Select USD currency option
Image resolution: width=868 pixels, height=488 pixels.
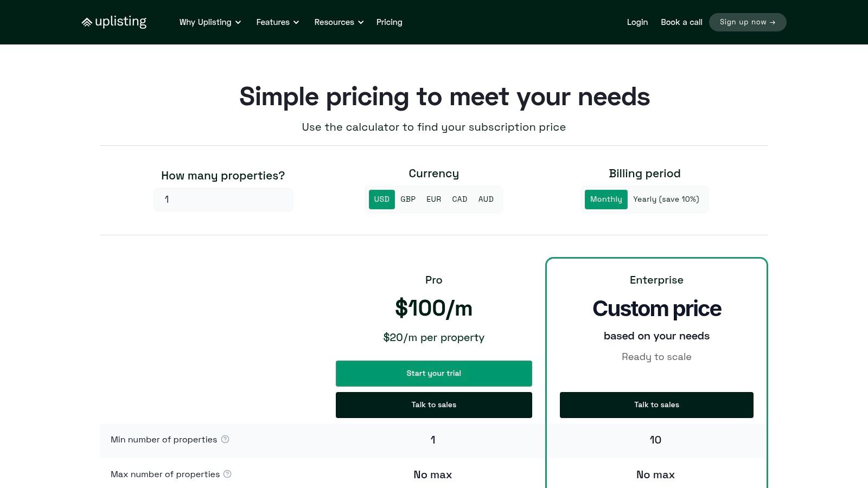pyautogui.click(x=381, y=200)
